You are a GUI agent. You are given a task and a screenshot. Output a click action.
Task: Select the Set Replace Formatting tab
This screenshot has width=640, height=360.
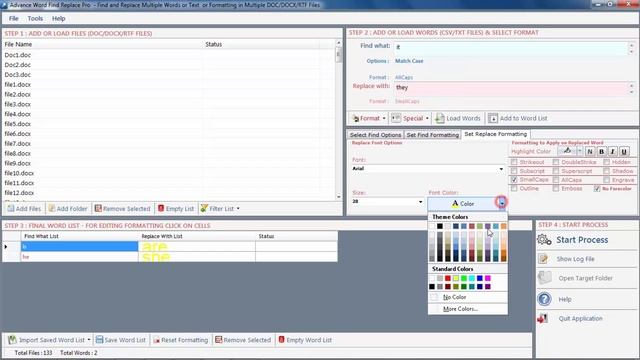tap(496, 134)
